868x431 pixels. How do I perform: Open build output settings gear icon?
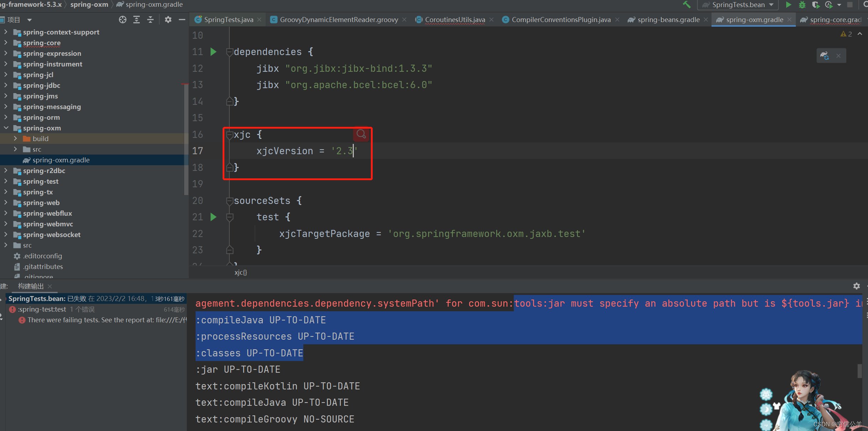point(856,286)
